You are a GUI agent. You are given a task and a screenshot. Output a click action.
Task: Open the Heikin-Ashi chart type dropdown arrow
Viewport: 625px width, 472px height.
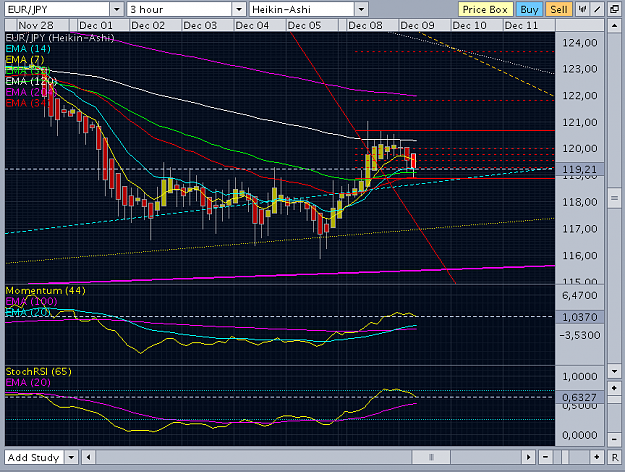coord(361,9)
